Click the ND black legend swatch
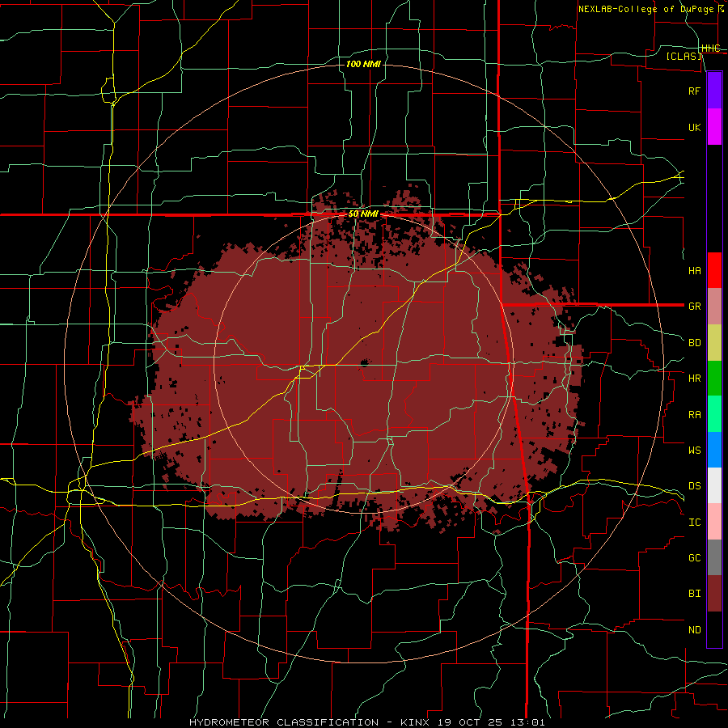 tap(714, 629)
